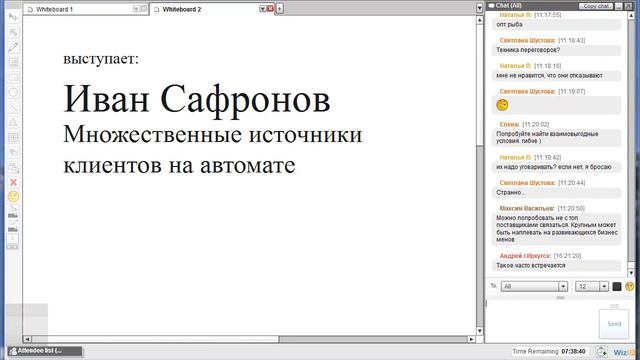Click the 'клиентов на автомате' text line
The image size is (640, 360).
pos(179,165)
